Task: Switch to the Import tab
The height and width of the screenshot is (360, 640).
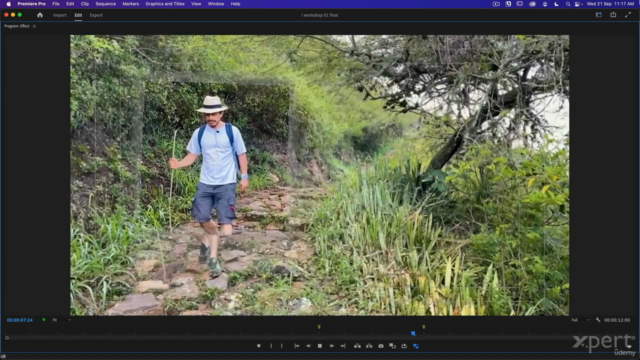Action: (x=60, y=15)
